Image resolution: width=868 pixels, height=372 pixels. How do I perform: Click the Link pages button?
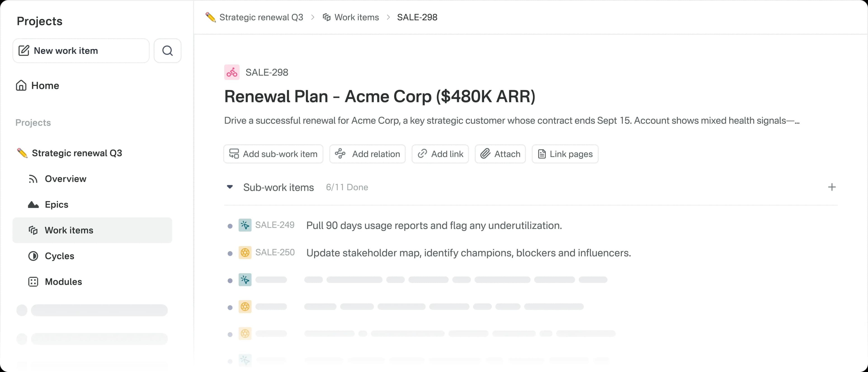[x=565, y=154]
